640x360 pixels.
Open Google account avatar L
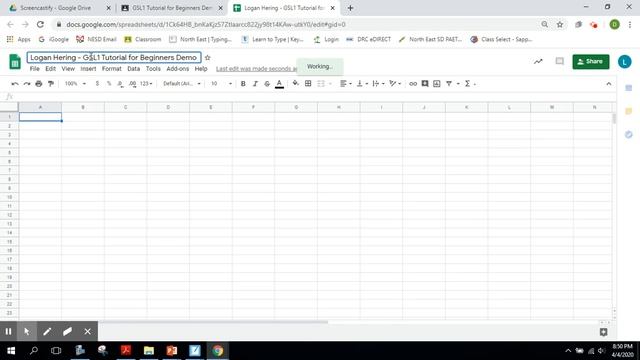[624, 62]
